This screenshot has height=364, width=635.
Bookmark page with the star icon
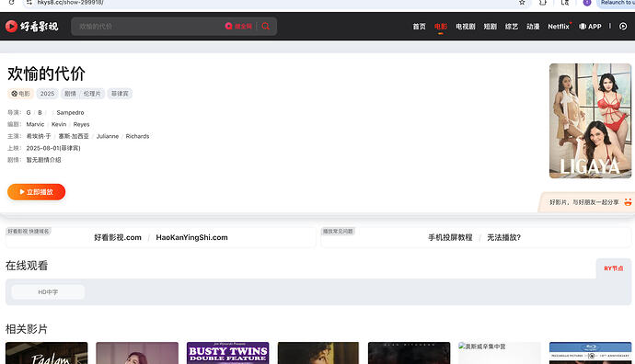click(x=523, y=3)
